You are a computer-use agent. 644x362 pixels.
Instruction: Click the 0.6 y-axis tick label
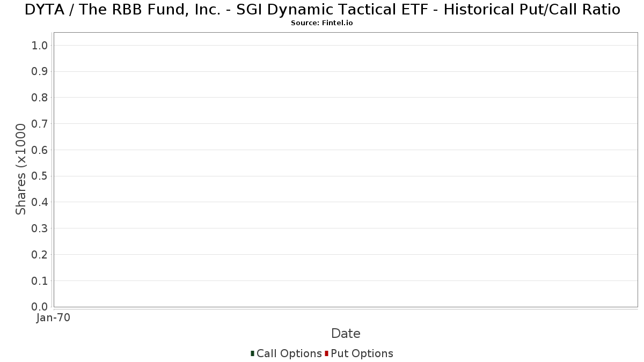pos(40,150)
